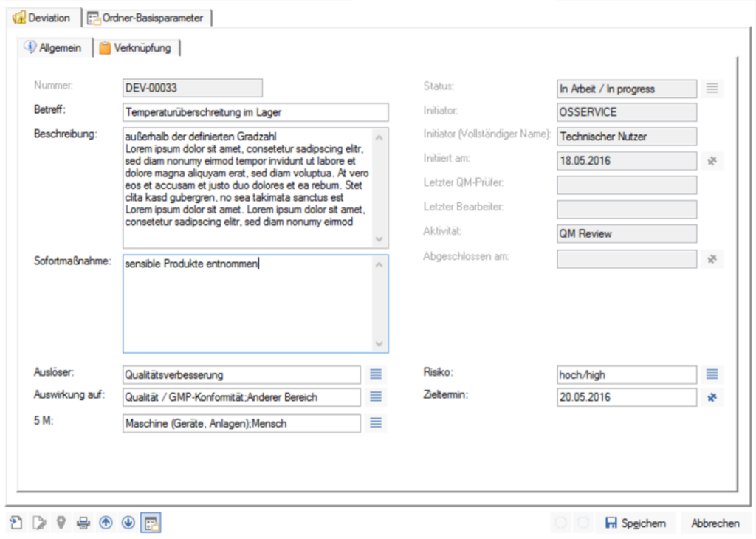Viewport: 756px width, 539px height.
Task: Click the Abbrechen button
Action: (x=715, y=523)
